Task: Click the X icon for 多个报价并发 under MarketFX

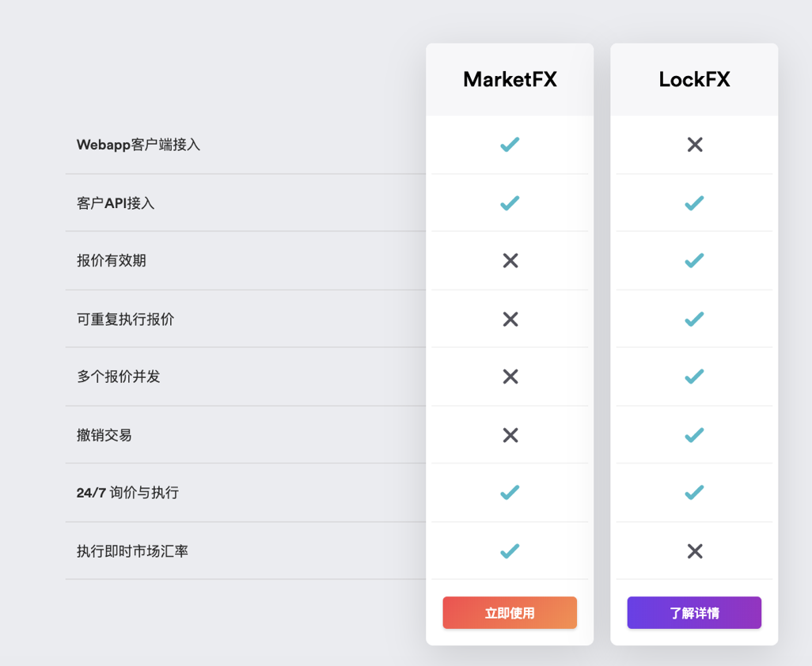Action: tap(509, 377)
